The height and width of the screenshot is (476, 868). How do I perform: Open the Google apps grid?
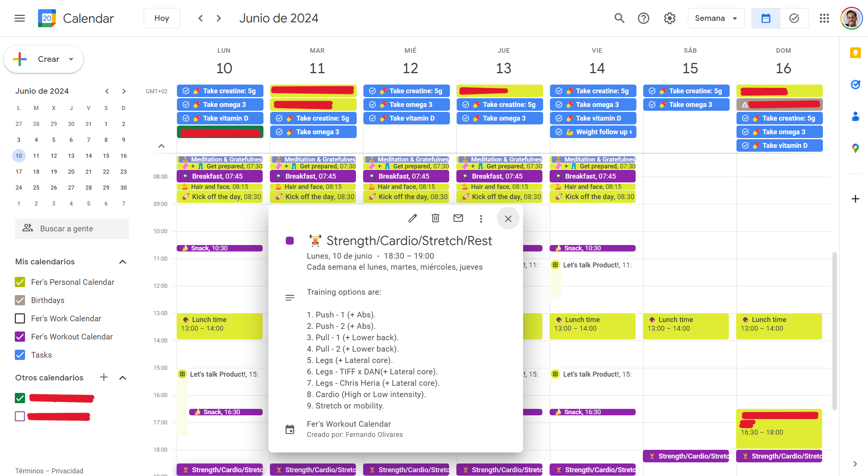pyautogui.click(x=824, y=18)
